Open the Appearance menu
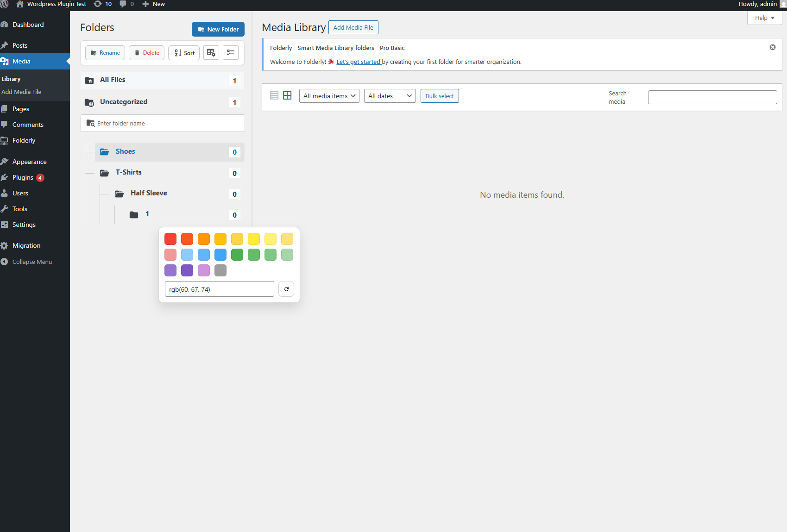Screen dimensions: 787x532 point(35,162)
